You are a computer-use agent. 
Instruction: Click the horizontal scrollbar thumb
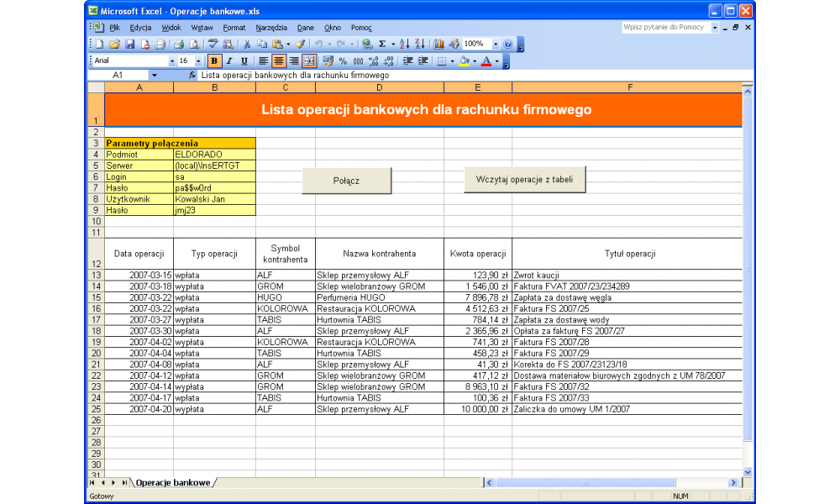pyautogui.click(x=585, y=482)
